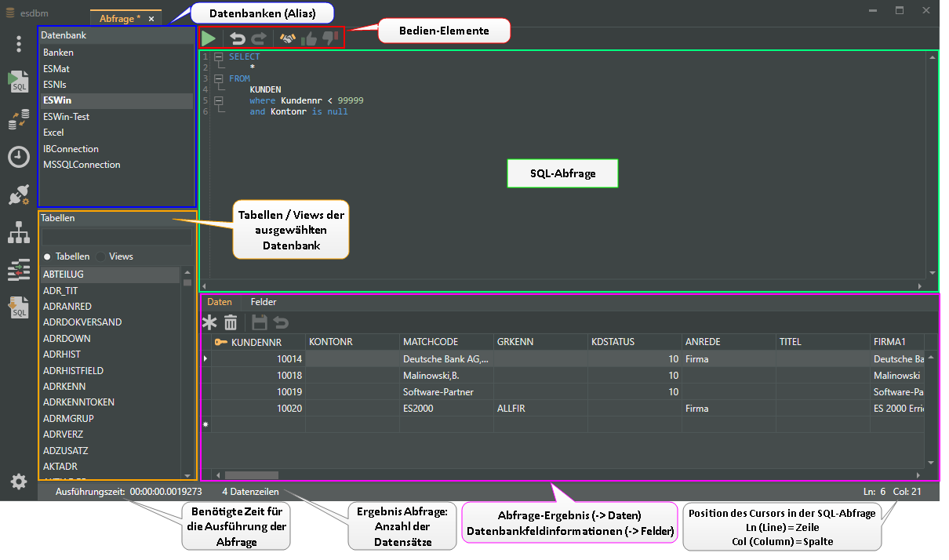This screenshot has height=560, width=949.
Task: Revert data changes in the result toolbar
Action: click(281, 322)
